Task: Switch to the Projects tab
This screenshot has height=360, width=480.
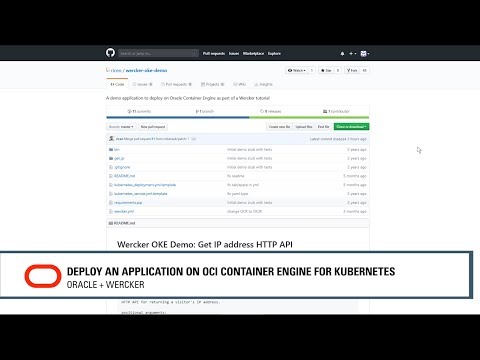Action: pyautogui.click(x=212, y=84)
